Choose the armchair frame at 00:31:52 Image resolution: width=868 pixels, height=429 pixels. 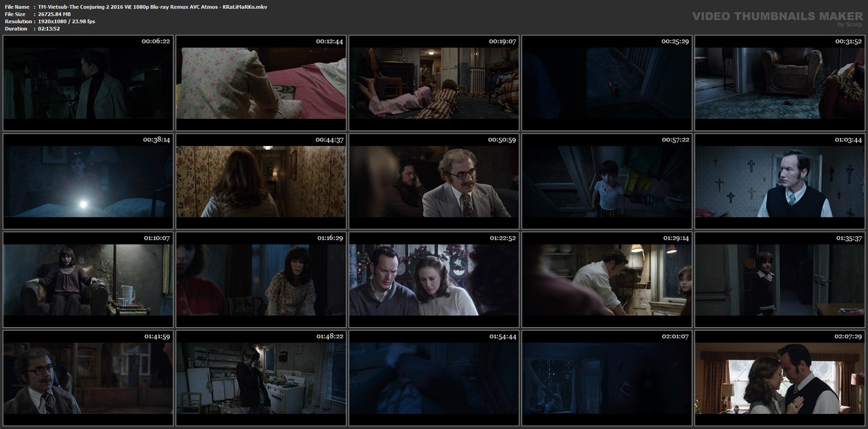[x=780, y=83]
